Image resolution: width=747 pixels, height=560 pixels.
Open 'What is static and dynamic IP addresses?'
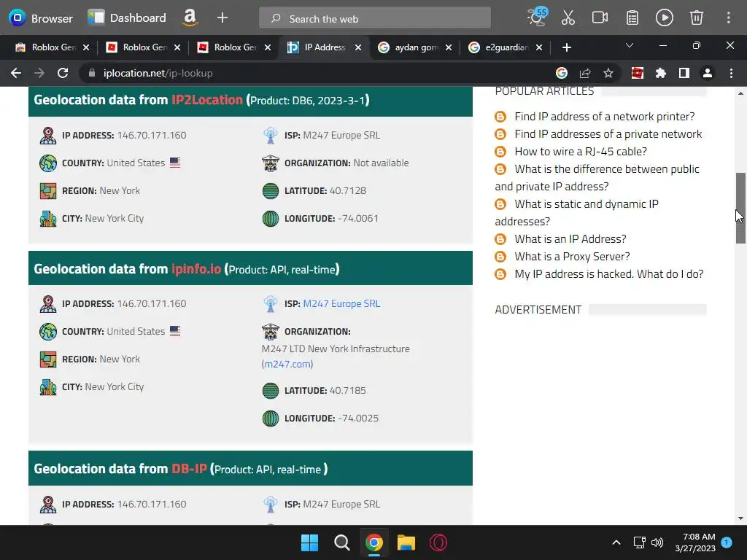(x=576, y=212)
